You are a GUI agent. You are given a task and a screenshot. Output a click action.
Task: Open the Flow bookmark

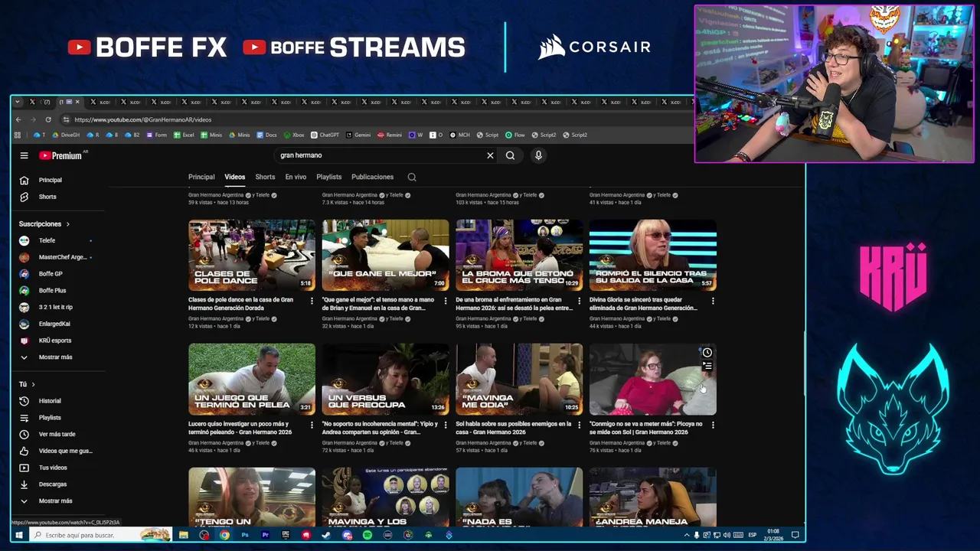(515, 135)
